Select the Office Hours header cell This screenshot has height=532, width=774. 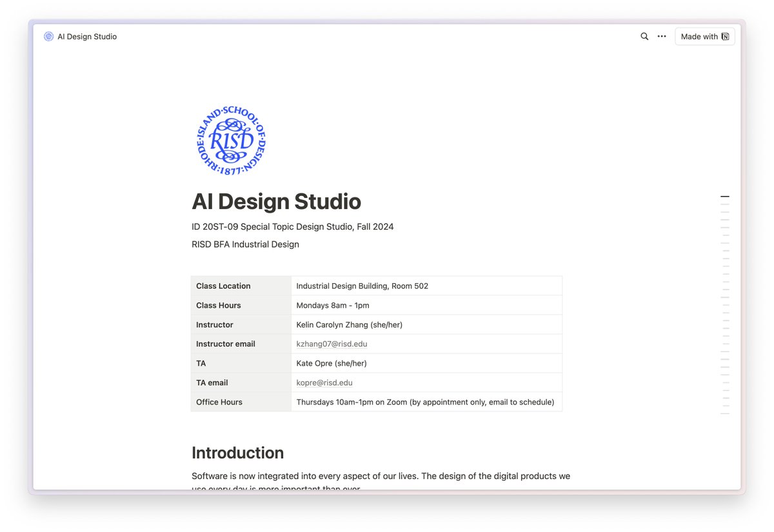coord(241,402)
